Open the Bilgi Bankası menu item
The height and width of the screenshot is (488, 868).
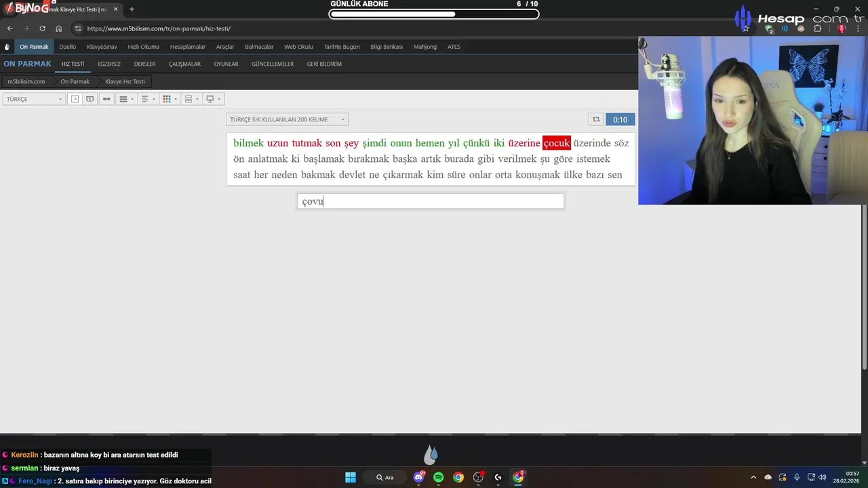[387, 47]
